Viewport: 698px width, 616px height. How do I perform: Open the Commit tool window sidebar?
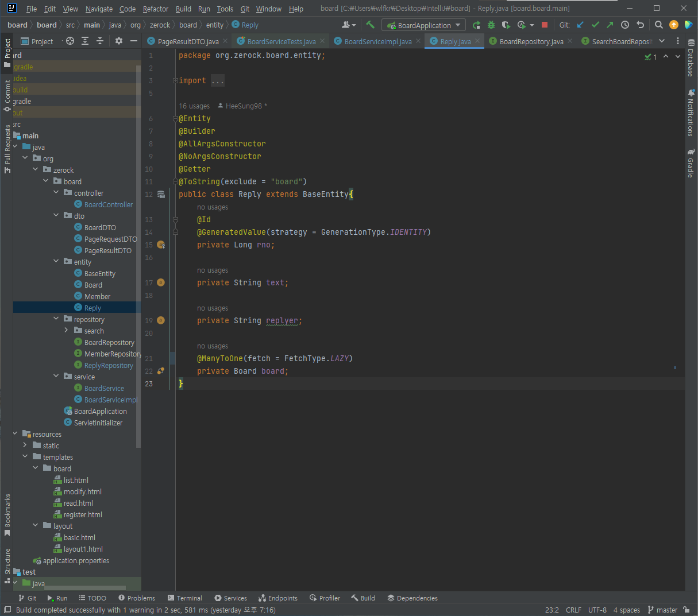(x=7, y=96)
